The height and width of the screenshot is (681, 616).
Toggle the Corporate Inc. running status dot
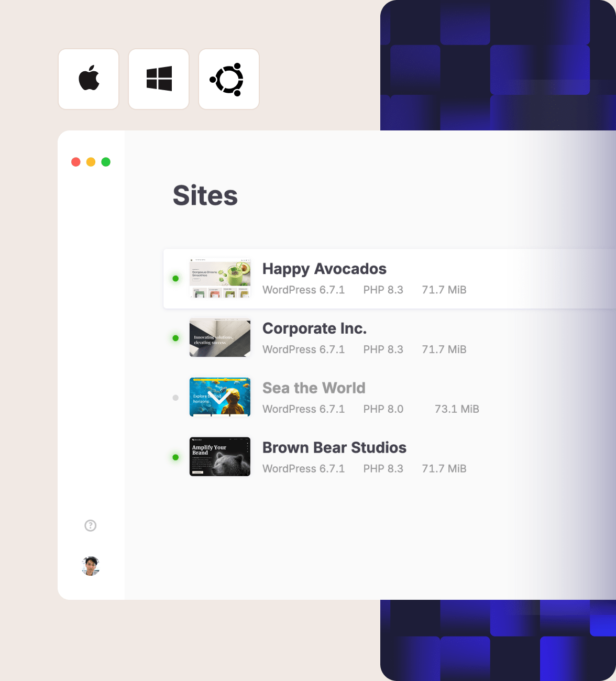click(x=175, y=338)
